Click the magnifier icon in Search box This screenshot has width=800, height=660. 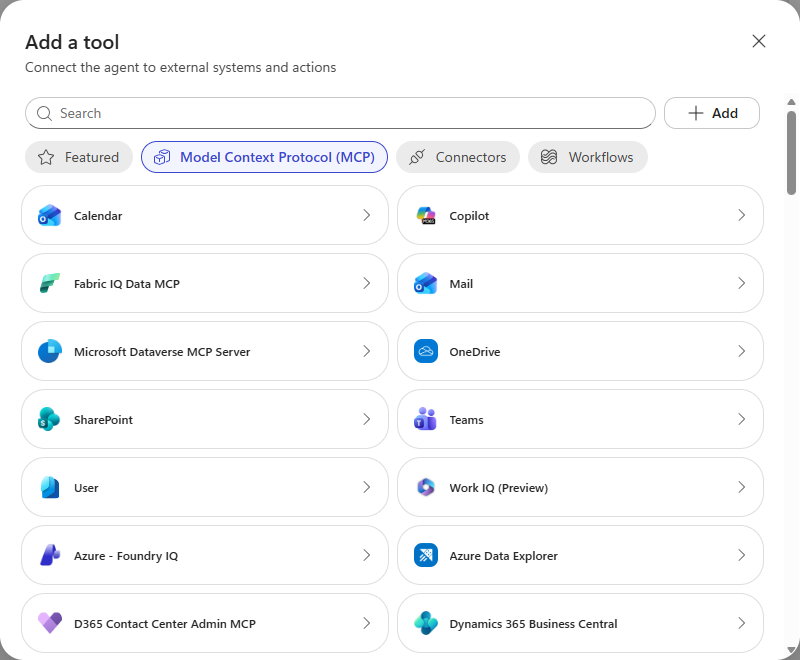[44, 113]
